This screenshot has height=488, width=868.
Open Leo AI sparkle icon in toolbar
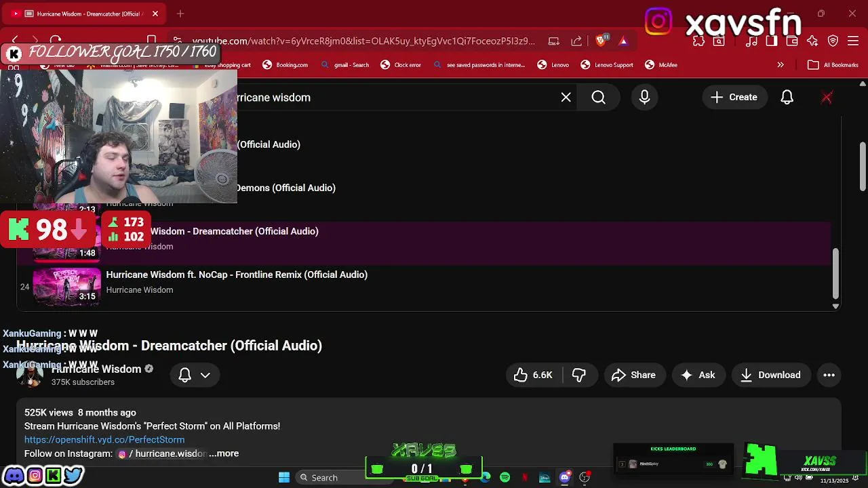click(812, 41)
